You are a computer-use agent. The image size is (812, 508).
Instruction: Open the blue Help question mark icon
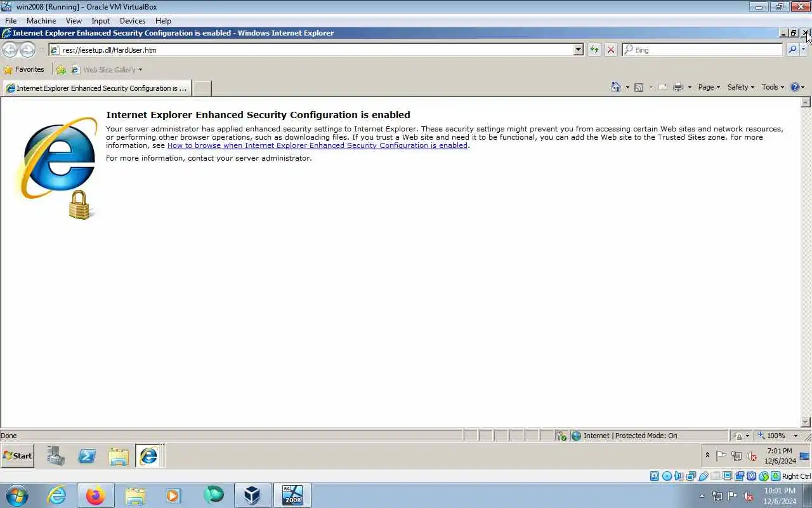(795, 87)
